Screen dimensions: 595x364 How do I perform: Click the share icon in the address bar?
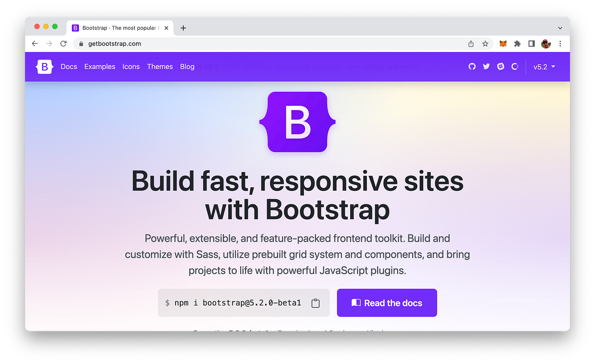point(470,43)
